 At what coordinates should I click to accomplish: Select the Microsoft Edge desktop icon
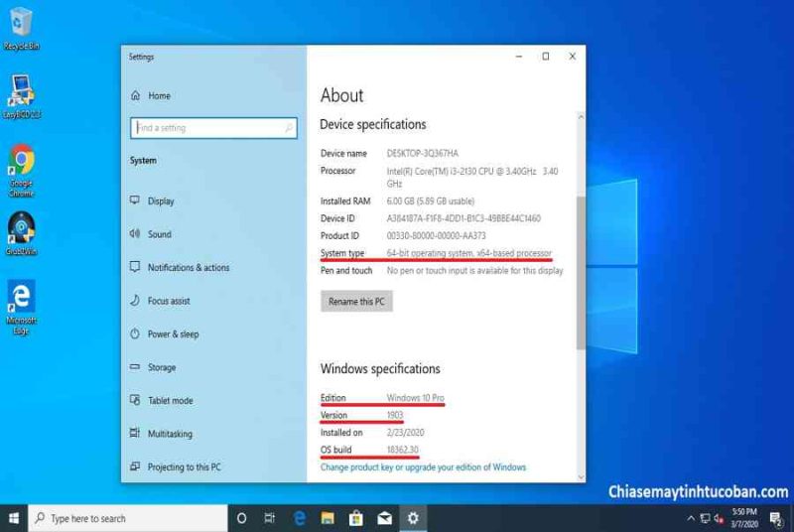point(21,308)
